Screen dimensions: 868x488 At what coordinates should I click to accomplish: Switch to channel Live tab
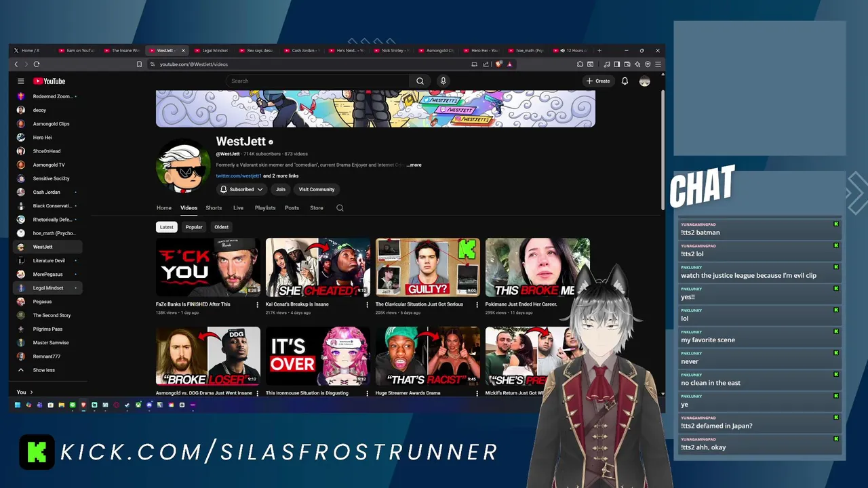pyautogui.click(x=238, y=208)
